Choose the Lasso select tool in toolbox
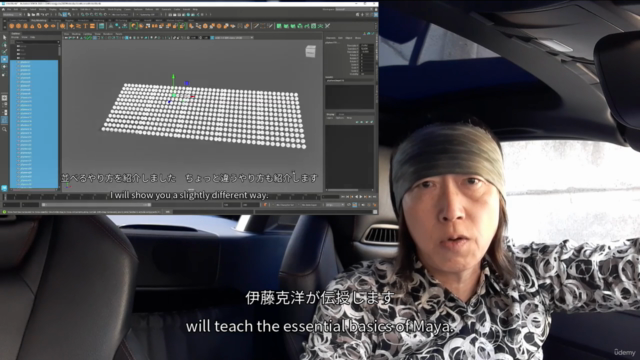640x360 pixels. click(4, 44)
